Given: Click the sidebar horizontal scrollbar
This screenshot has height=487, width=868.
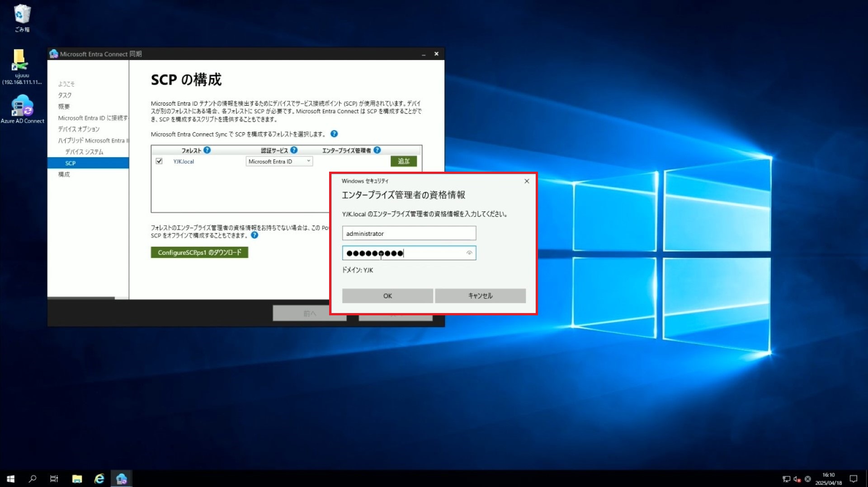Looking at the screenshot, I should tap(81, 298).
